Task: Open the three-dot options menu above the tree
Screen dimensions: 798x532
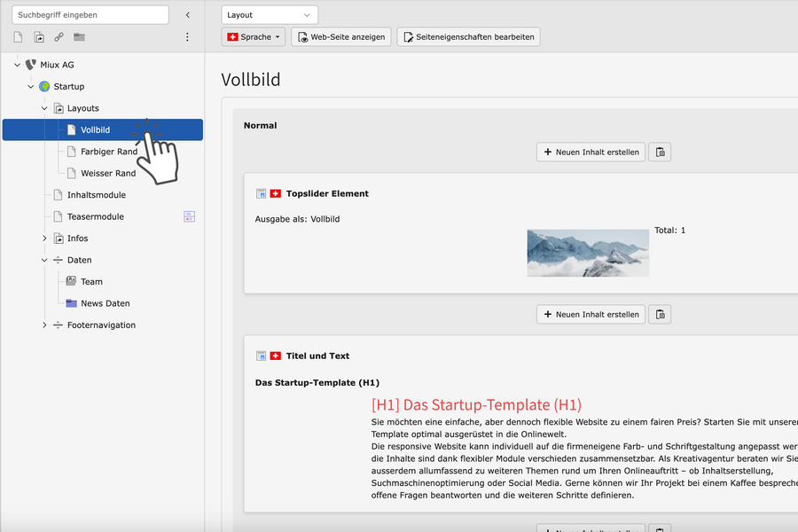Action: 187,36
